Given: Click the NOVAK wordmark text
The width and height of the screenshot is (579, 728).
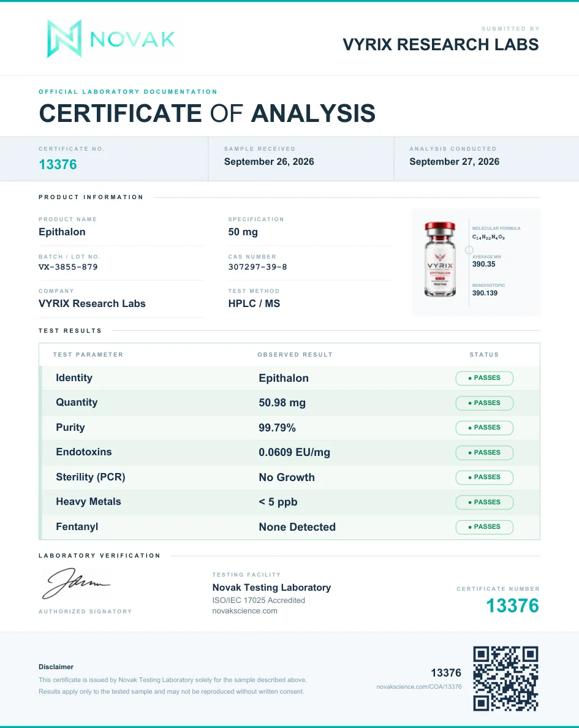Looking at the screenshot, I should point(132,39).
